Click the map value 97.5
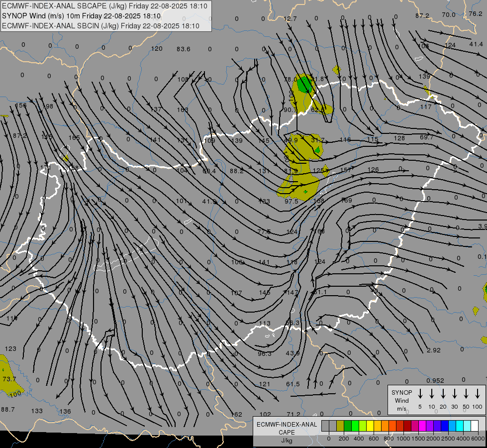The image size is (487, 448). pos(292,202)
